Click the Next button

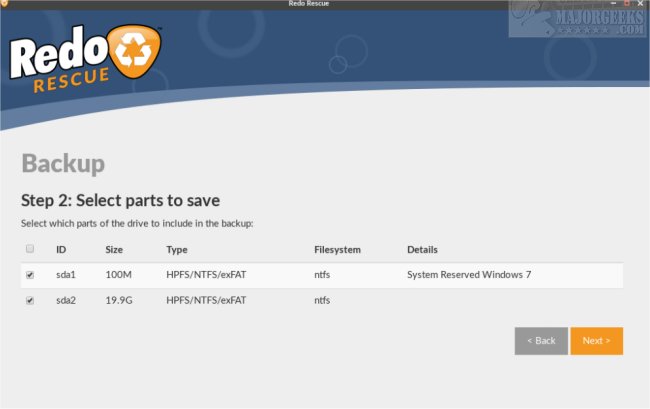click(597, 341)
